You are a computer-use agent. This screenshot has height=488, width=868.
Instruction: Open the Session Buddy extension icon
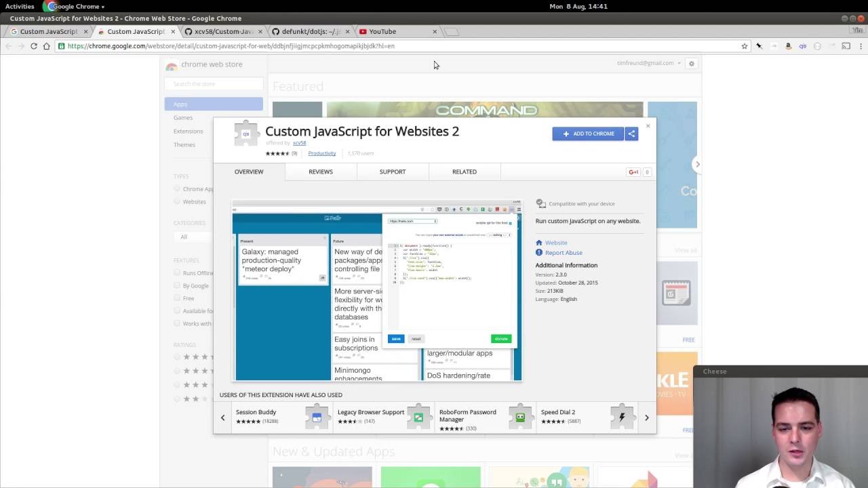point(316,417)
